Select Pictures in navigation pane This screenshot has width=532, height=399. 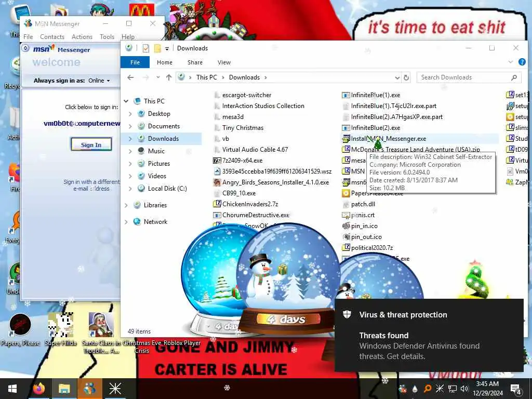159,164
